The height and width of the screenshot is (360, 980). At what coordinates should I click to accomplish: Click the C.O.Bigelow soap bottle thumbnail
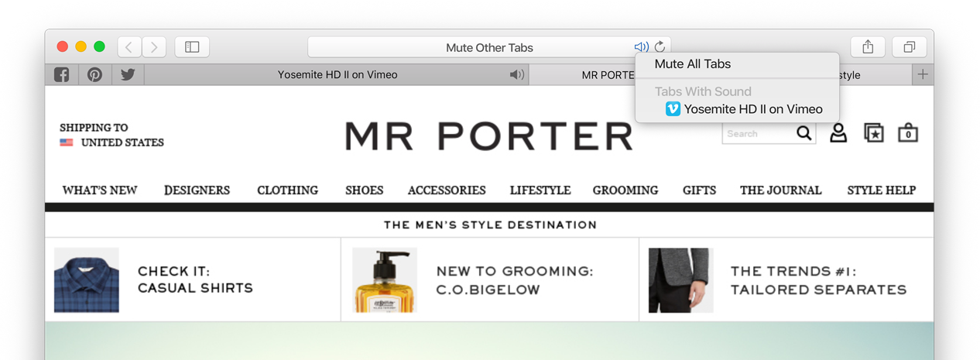[385, 279]
